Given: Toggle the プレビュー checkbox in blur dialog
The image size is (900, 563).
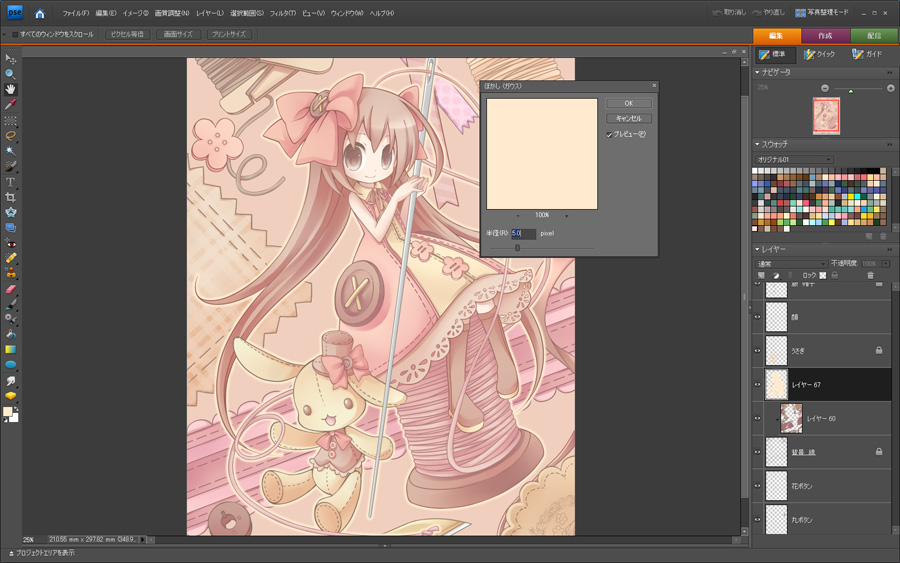Looking at the screenshot, I should click(x=610, y=134).
